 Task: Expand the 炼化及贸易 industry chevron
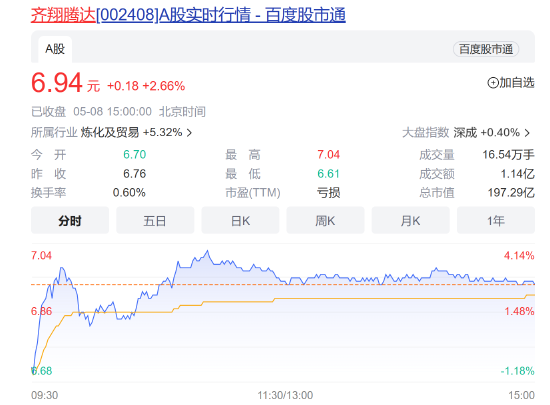[x=189, y=133]
